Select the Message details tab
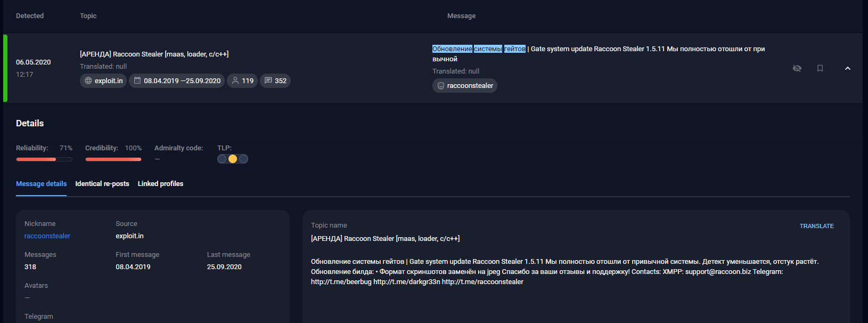This screenshot has width=868, height=323. pyautogui.click(x=41, y=184)
